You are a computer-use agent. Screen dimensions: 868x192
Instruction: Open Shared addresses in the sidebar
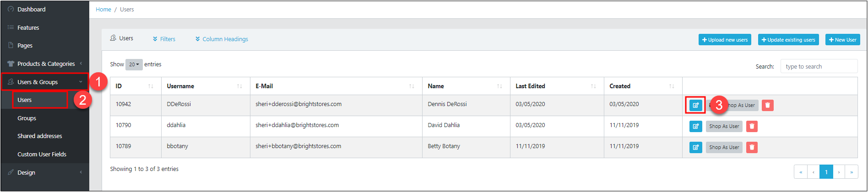click(39, 136)
